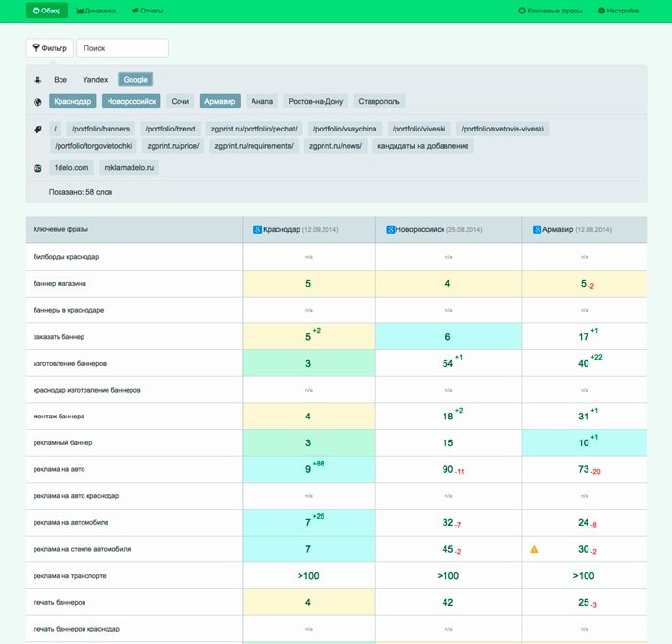
Task: Click the competitors icon beside 1delo.com
Action: pyautogui.click(x=37, y=168)
